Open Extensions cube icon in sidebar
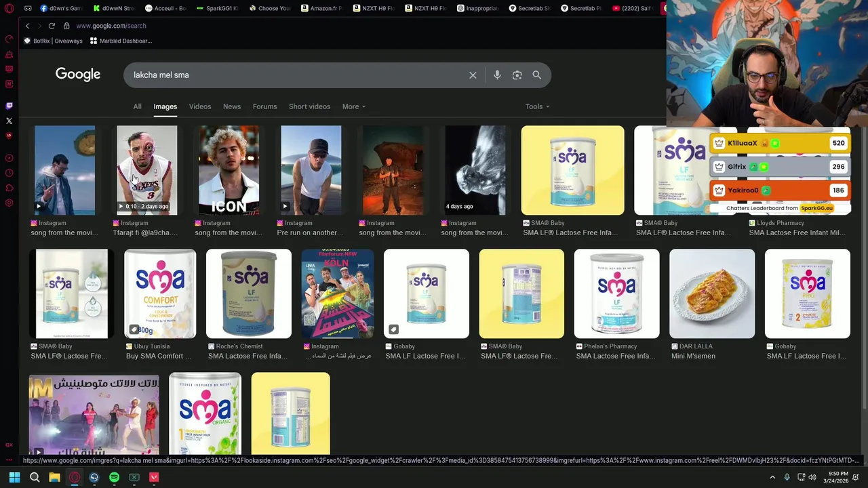The width and height of the screenshot is (868, 488). (9, 188)
